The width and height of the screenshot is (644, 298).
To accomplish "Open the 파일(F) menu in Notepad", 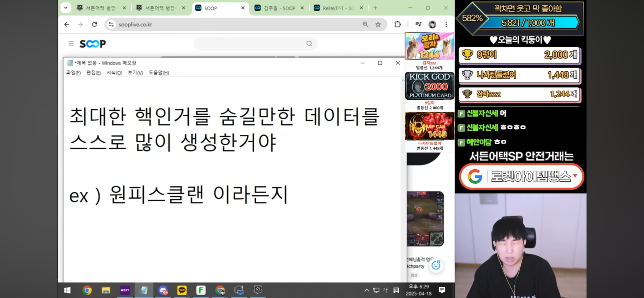I will coord(73,73).
